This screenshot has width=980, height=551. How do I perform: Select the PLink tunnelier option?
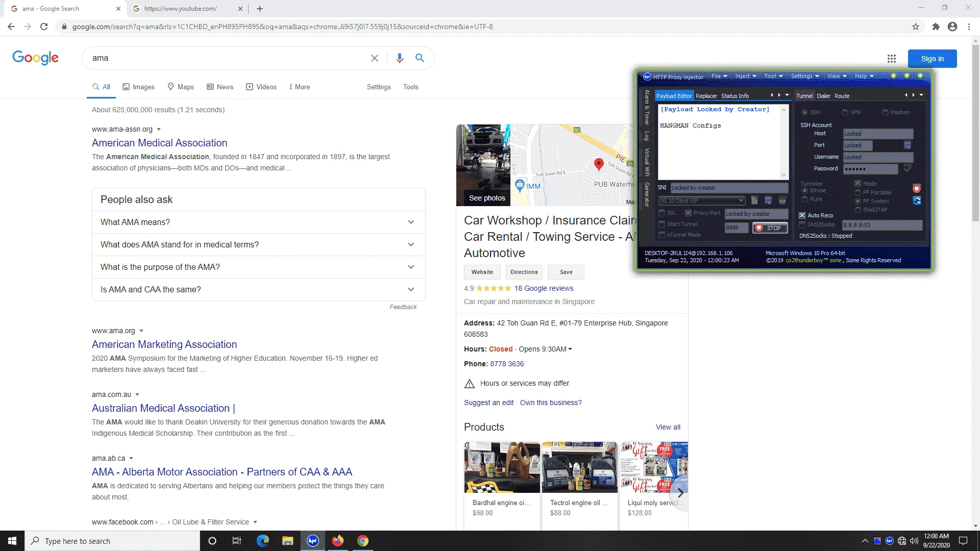(805, 199)
